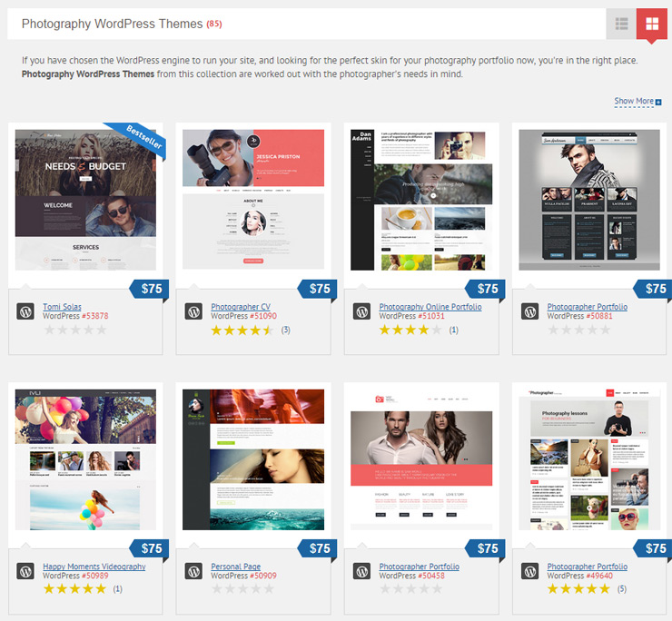Click $75 price tag on template #50881
The height and width of the screenshot is (621, 672).
click(653, 289)
